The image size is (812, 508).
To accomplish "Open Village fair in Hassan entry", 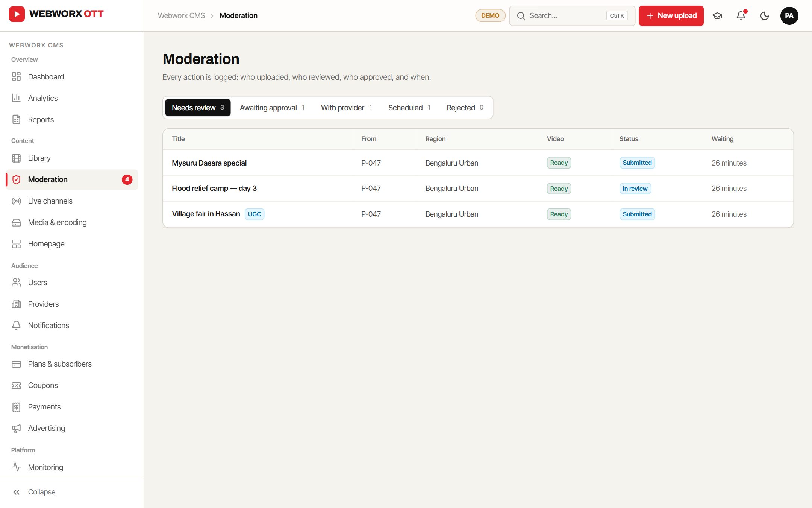I will click(478, 214).
